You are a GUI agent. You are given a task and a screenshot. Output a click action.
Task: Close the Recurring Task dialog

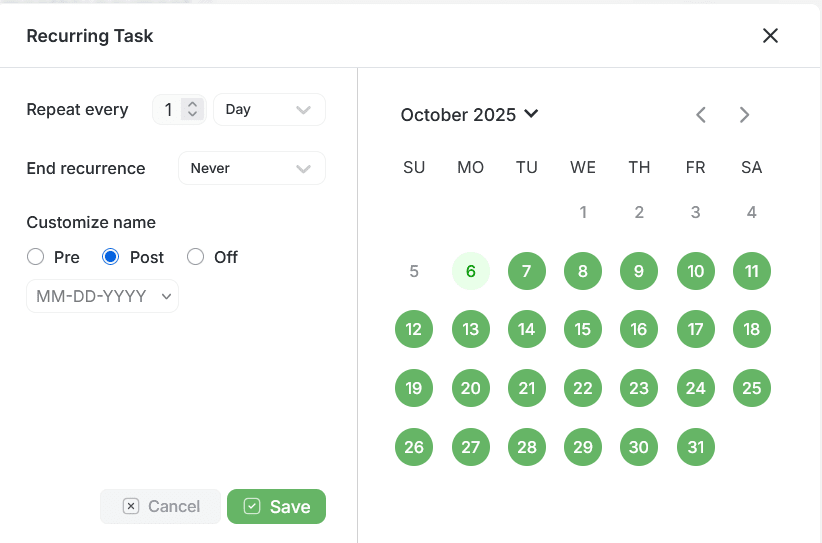(x=770, y=36)
